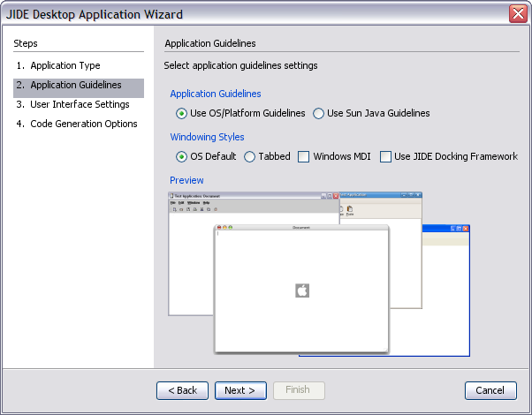Click the Back button

coord(183,390)
